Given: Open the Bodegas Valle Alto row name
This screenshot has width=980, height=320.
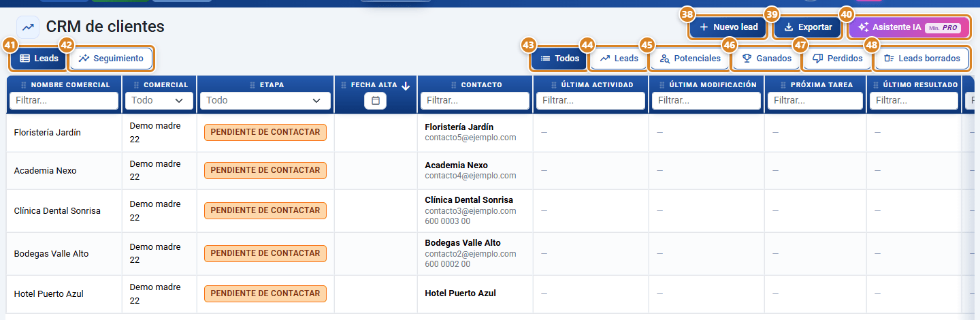Looking at the screenshot, I should tap(51, 254).
